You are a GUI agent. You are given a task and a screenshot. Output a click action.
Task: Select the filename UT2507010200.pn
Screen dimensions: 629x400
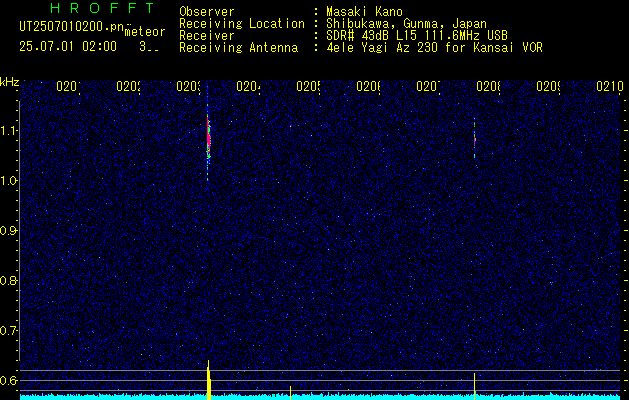(72, 27)
